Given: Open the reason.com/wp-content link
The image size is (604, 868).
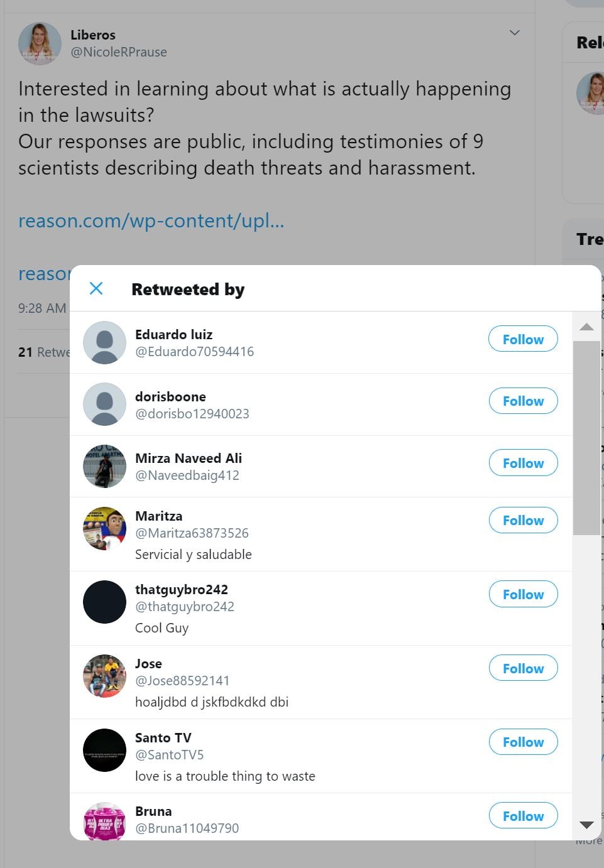Looking at the screenshot, I should [x=151, y=220].
